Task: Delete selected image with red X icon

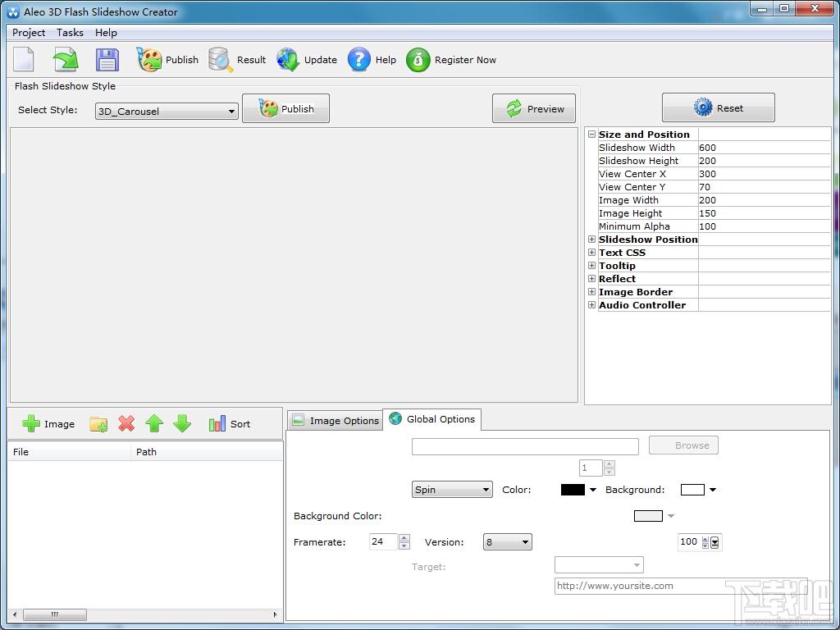Action: click(x=126, y=424)
